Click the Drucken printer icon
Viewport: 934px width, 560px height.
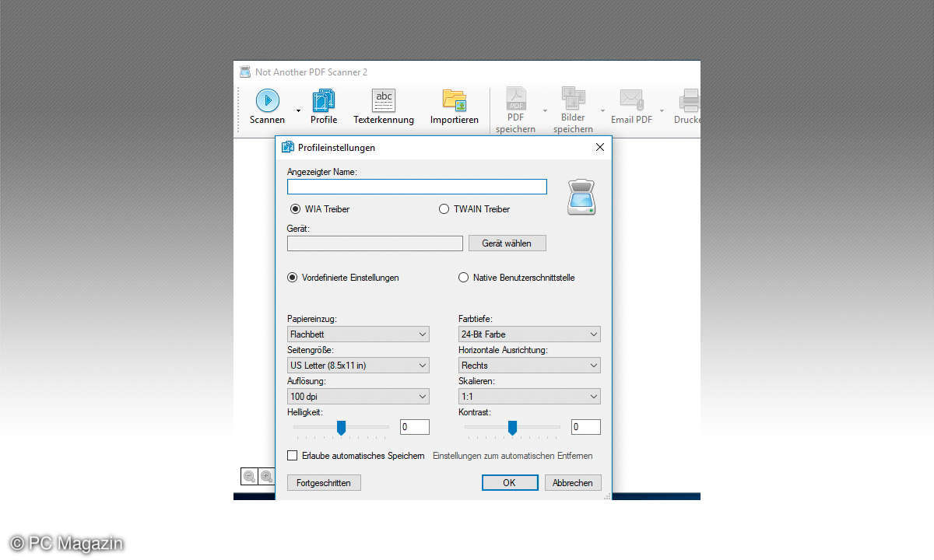(690, 100)
